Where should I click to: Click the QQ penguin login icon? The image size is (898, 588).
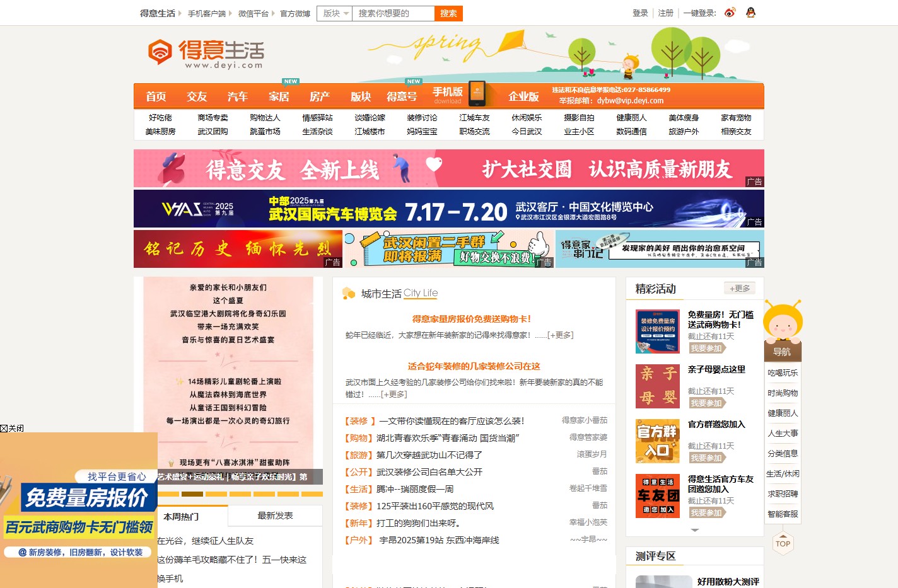coord(750,13)
